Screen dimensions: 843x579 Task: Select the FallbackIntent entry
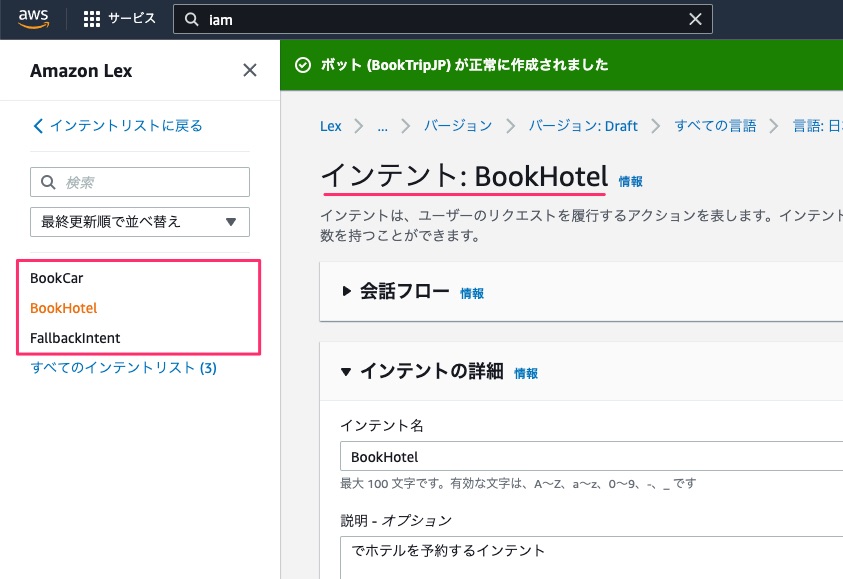tap(75, 338)
